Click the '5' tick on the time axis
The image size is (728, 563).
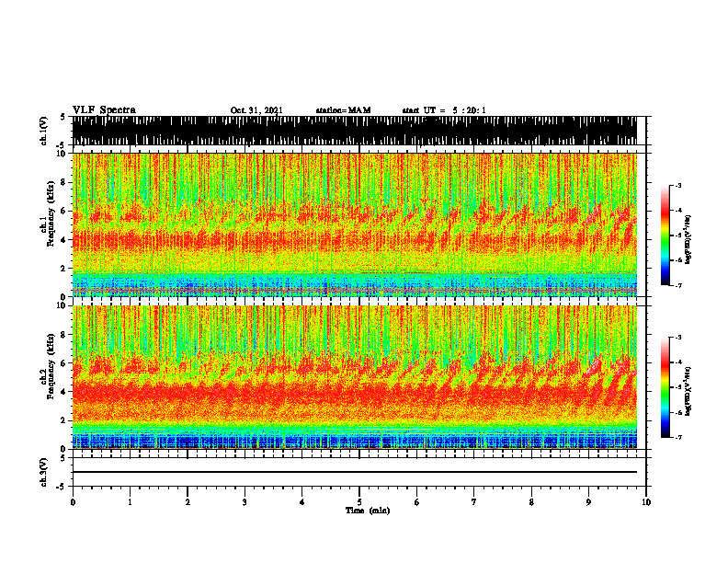point(359,502)
